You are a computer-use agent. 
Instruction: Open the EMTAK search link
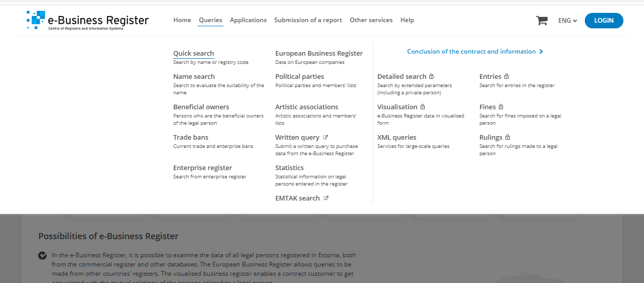coord(298,198)
